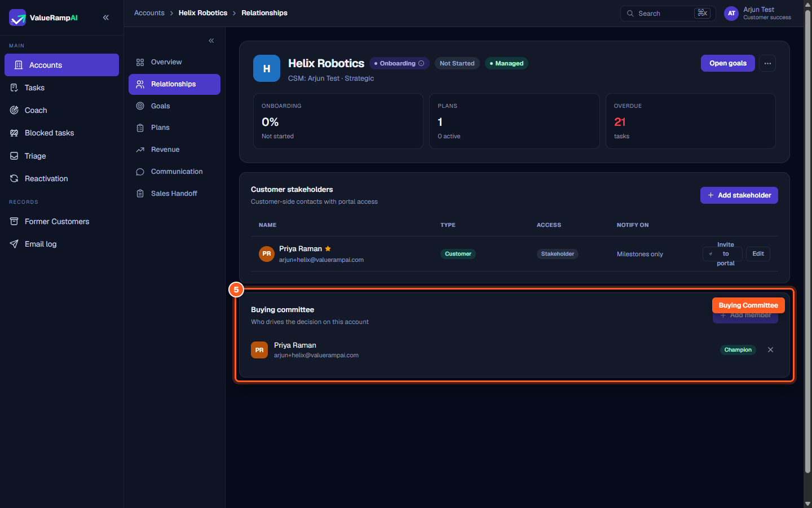The image size is (812, 508).
Task: Click the Onboarding status badge
Action: point(399,63)
